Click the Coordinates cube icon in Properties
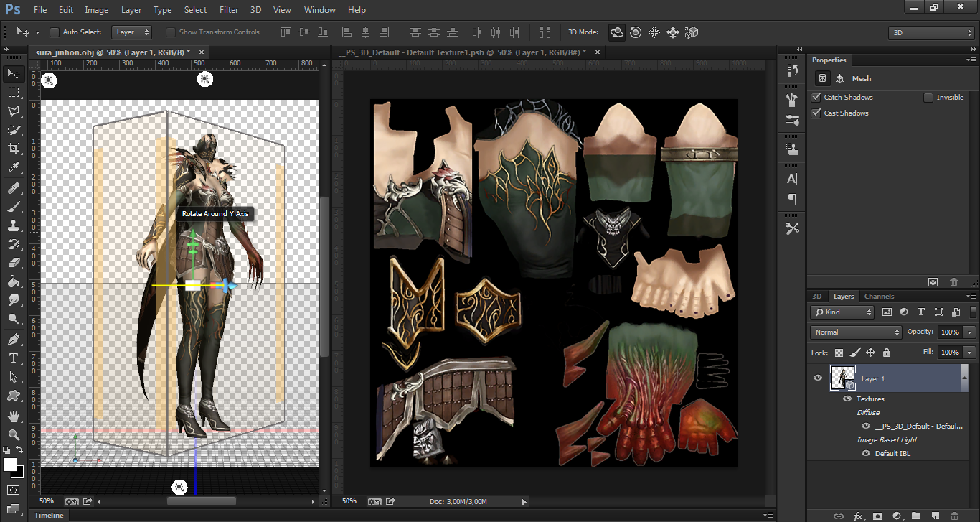Screen dimensions: 980x522 [x=839, y=79]
